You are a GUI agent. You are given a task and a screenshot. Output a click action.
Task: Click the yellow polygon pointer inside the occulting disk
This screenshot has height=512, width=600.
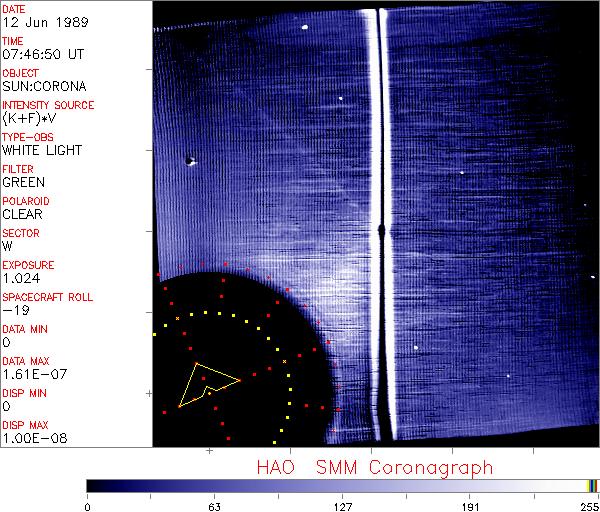coord(207,383)
